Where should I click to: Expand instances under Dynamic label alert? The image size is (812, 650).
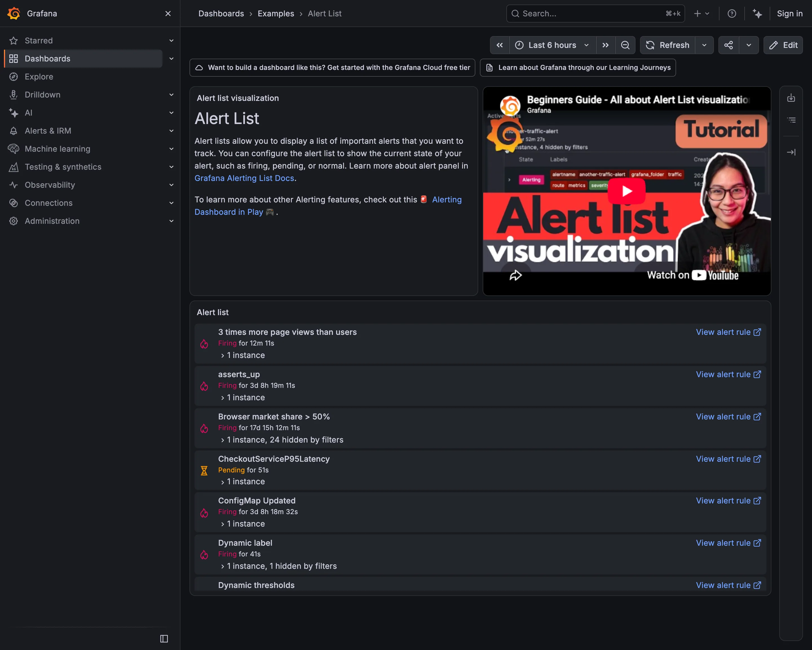pyautogui.click(x=278, y=566)
